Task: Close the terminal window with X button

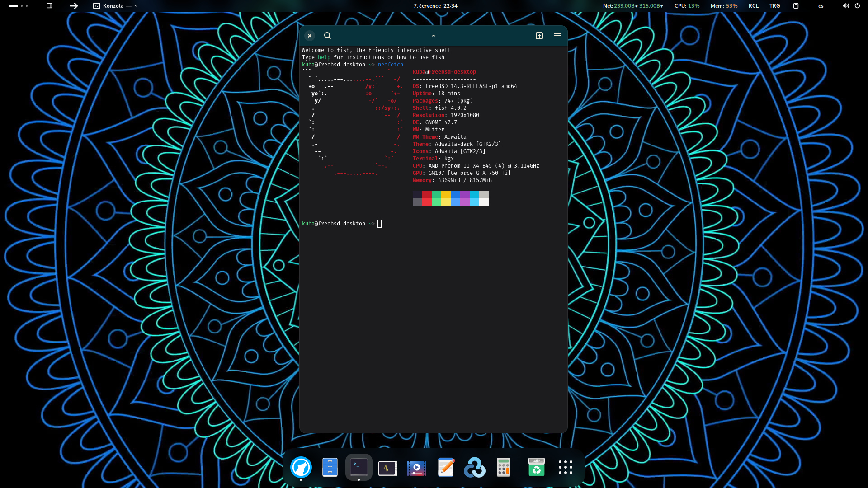Action: click(x=310, y=36)
